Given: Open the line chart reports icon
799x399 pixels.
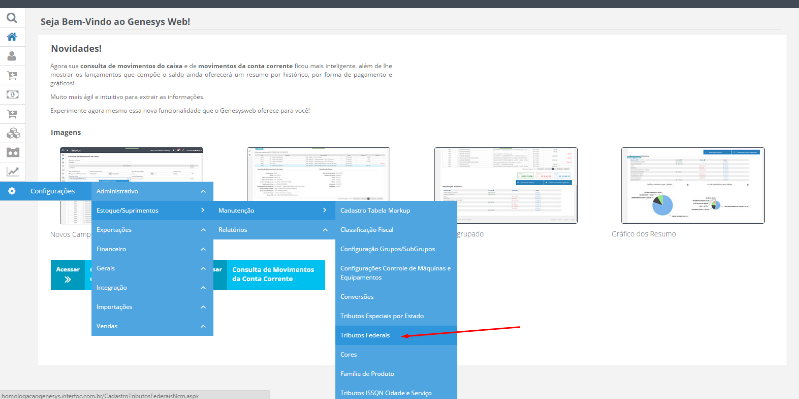Looking at the screenshot, I should 12,172.
